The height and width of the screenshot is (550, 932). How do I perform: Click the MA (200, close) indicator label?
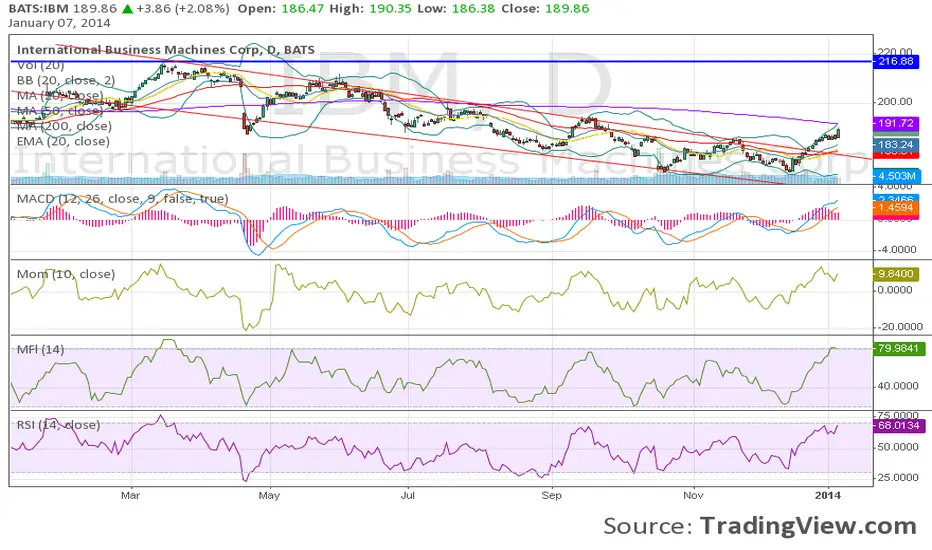point(64,126)
